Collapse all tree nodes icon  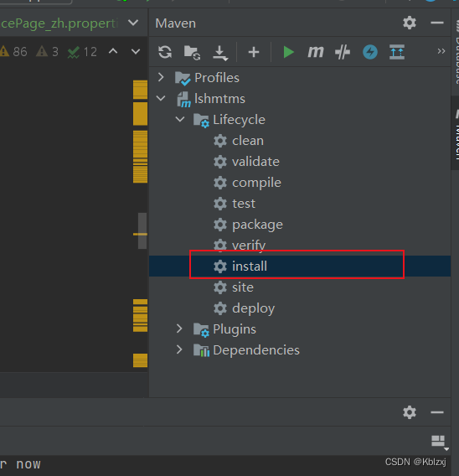click(397, 52)
